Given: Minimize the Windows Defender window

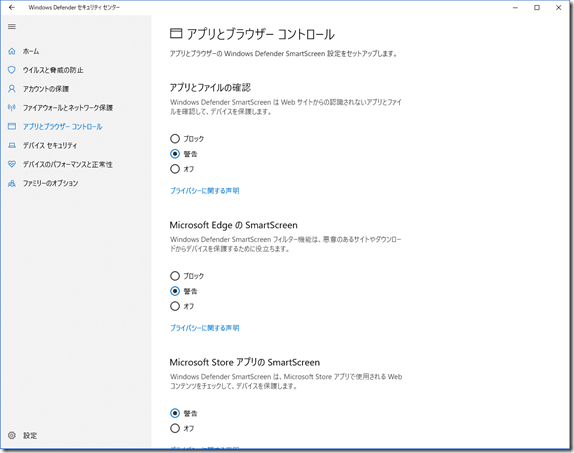Looking at the screenshot, I should click(515, 7).
